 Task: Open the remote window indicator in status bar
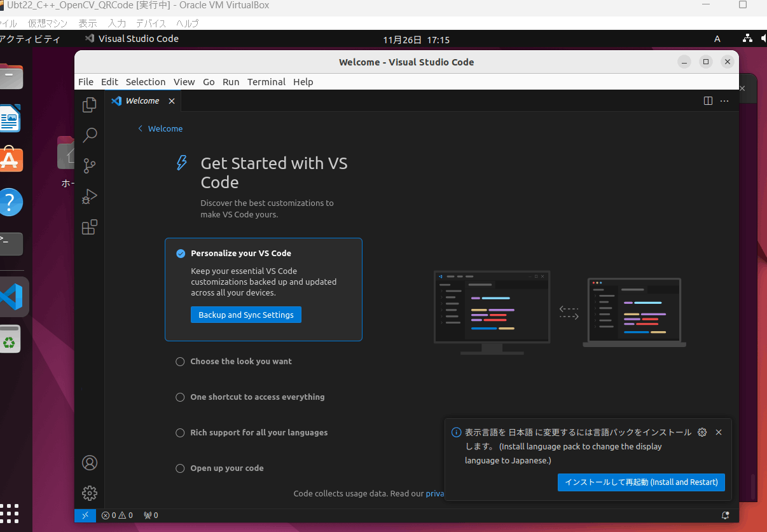(x=85, y=515)
